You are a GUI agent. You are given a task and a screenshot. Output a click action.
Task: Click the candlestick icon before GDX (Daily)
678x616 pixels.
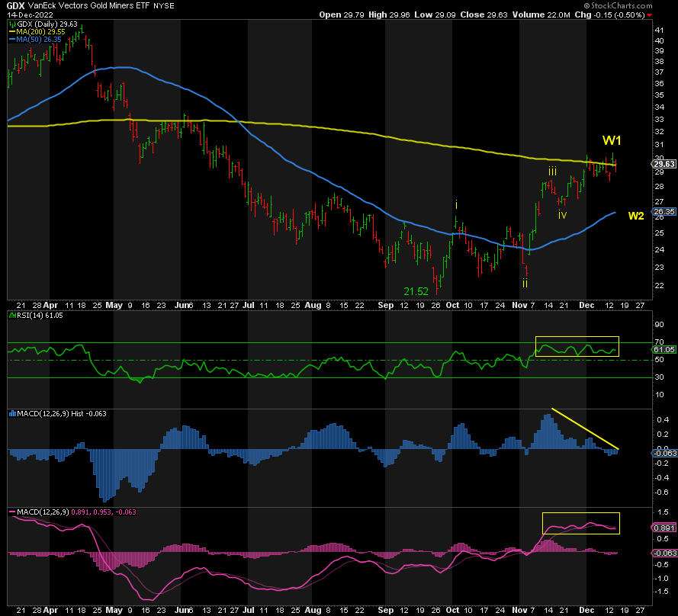click(x=12, y=24)
